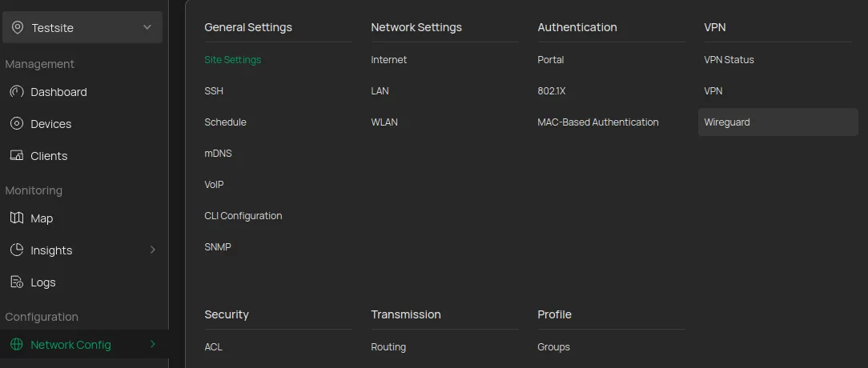This screenshot has width=868, height=368.
Task: Click the location pin icon beside Testsite
Action: [x=18, y=28]
